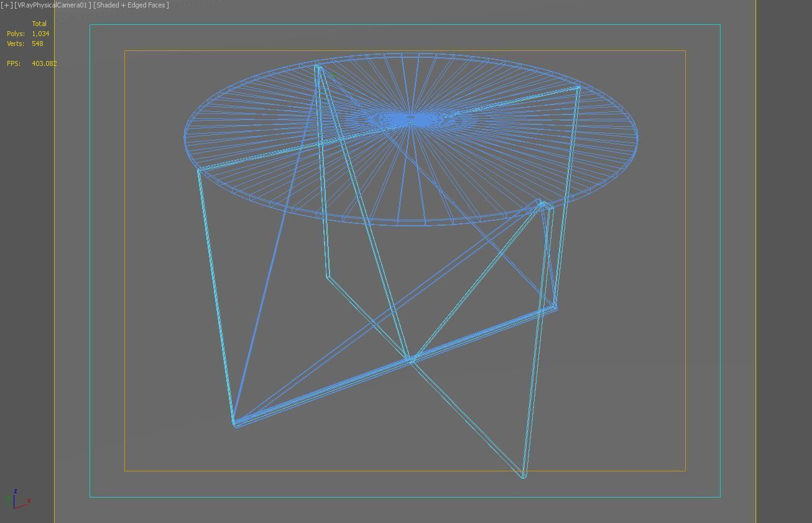Click the "Verts:" statistics label
812x523 pixels.
point(16,44)
